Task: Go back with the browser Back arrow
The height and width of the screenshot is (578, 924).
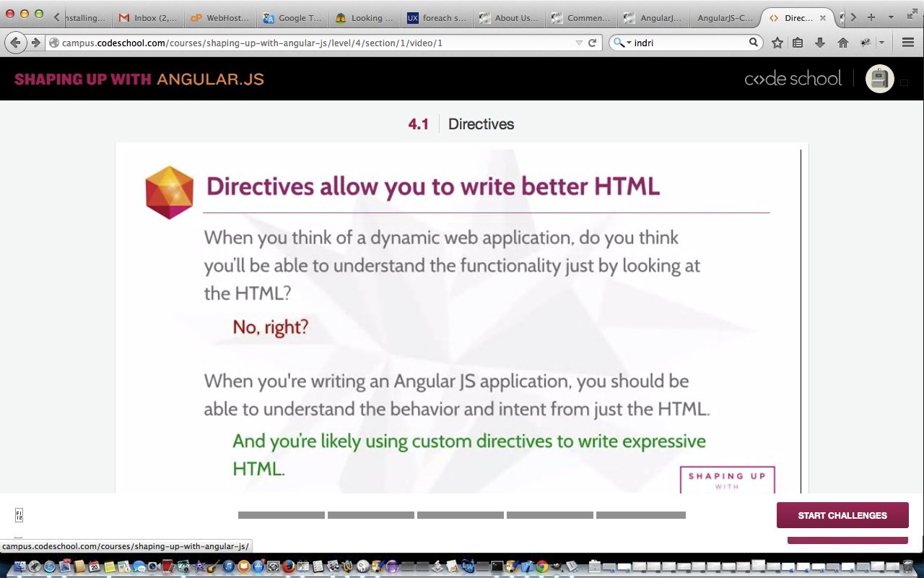Action: [16, 43]
